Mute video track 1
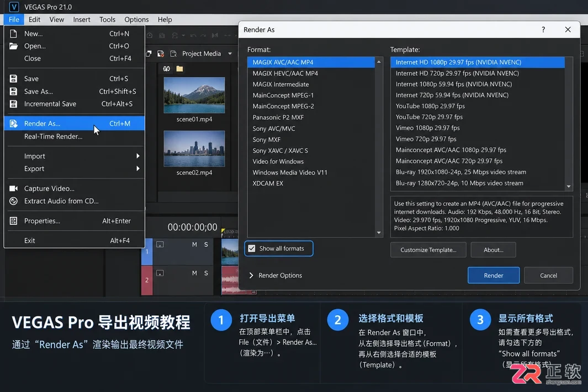Viewport: 588px width, 392px height. tap(194, 245)
